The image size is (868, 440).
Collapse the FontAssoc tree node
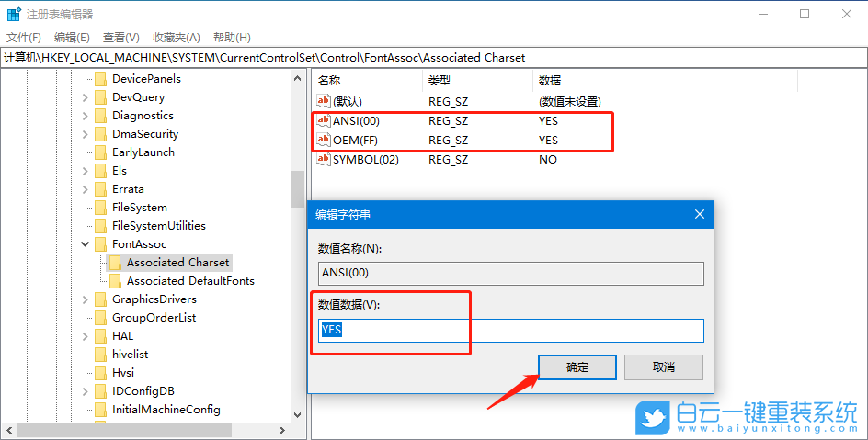[x=86, y=244]
